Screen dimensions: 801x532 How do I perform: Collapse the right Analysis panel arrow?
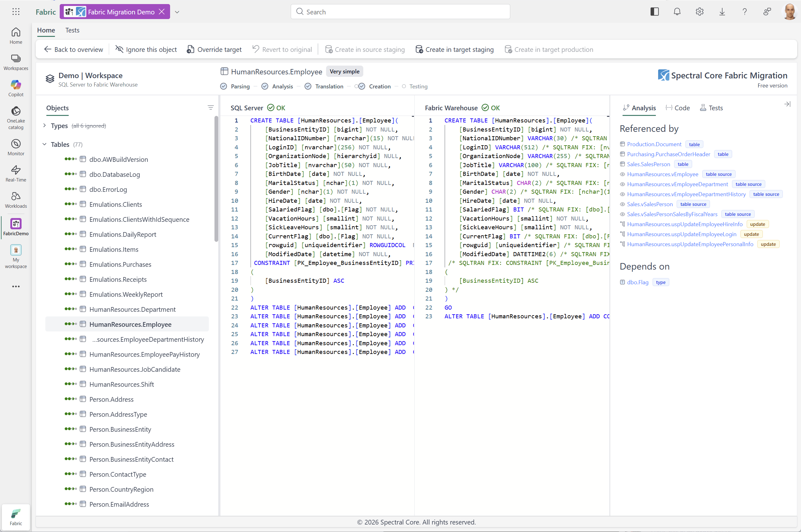pos(787,104)
